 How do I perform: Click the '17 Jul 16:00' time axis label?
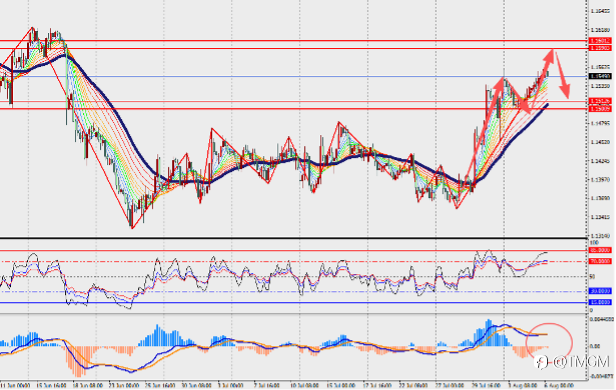tap(377, 385)
